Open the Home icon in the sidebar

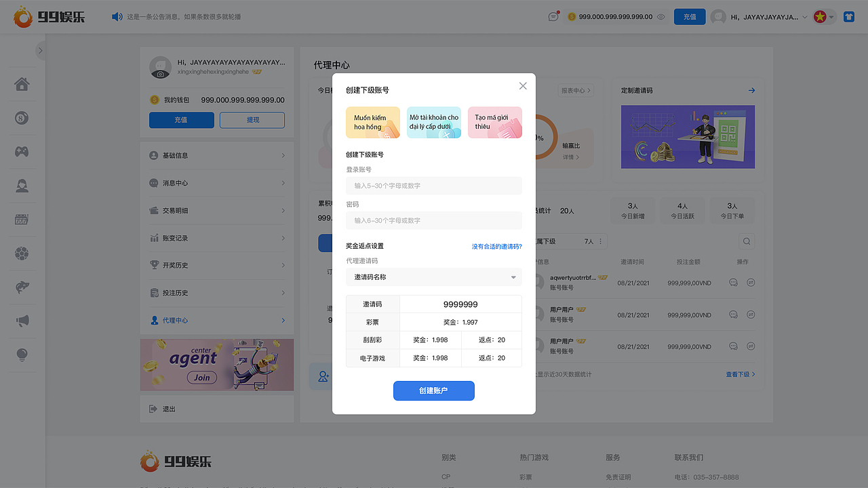click(x=21, y=84)
